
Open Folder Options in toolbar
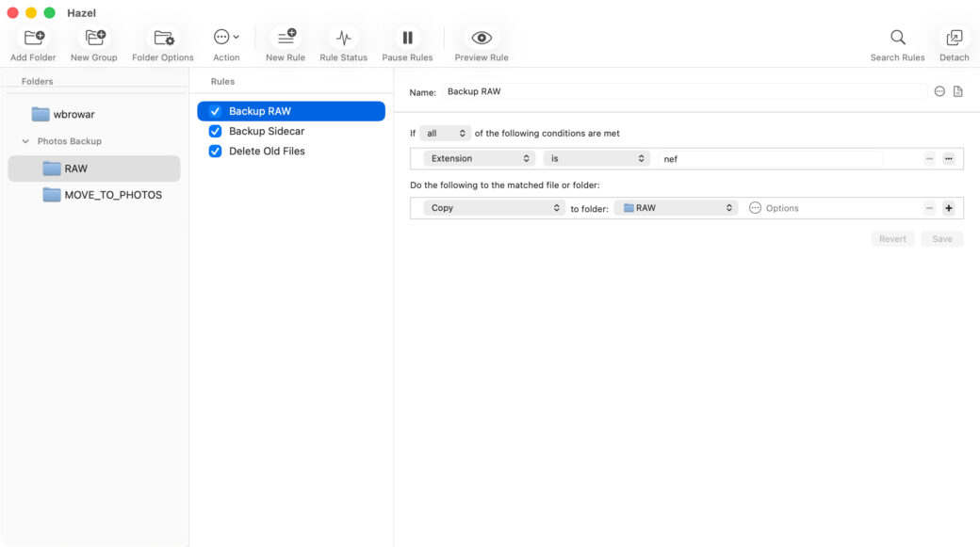click(x=163, y=38)
